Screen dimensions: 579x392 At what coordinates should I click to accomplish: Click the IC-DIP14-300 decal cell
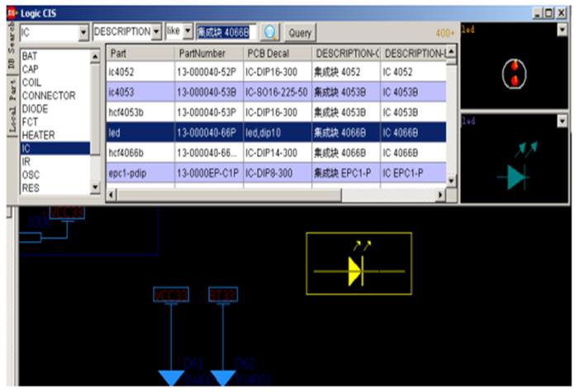(278, 153)
